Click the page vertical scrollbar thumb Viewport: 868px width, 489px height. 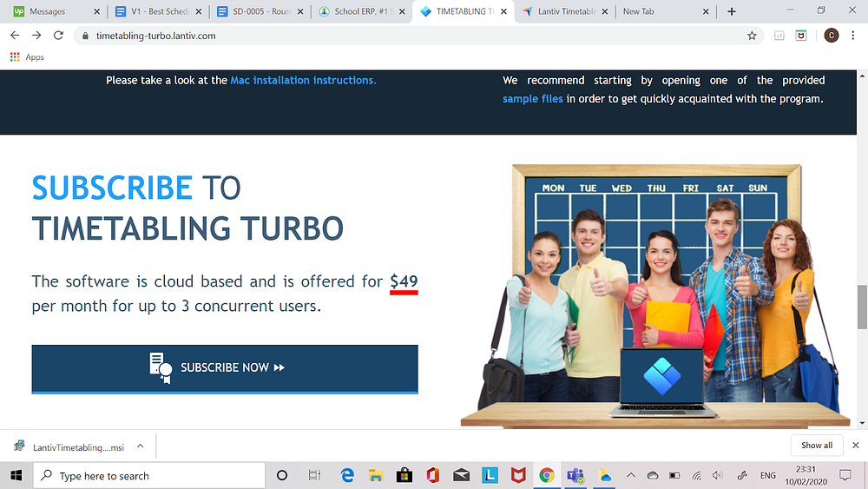pos(862,307)
